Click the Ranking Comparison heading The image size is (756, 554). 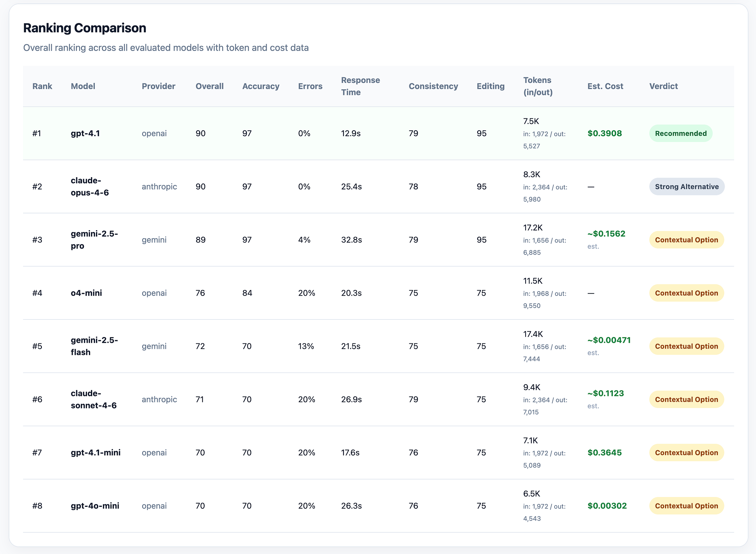coord(84,28)
